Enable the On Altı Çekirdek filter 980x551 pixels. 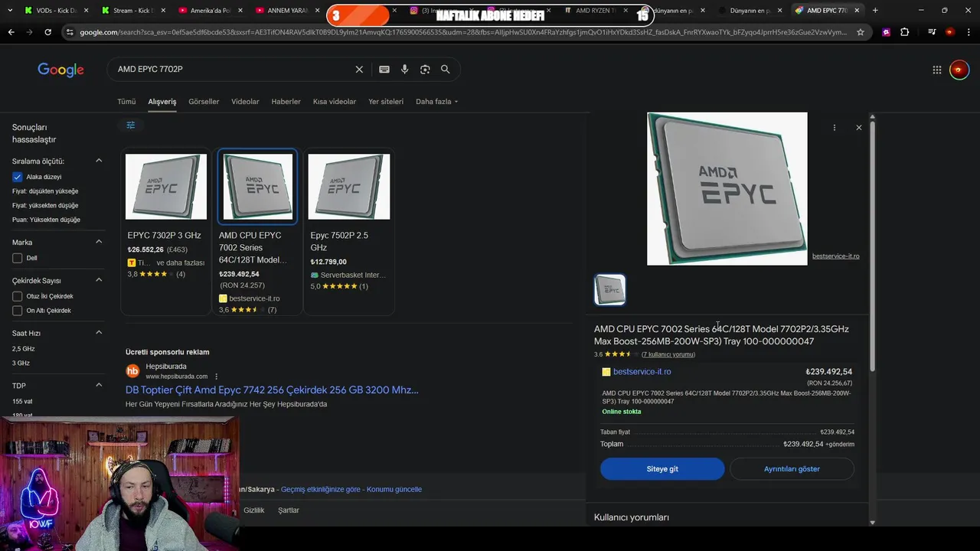pyautogui.click(x=17, y=311)
